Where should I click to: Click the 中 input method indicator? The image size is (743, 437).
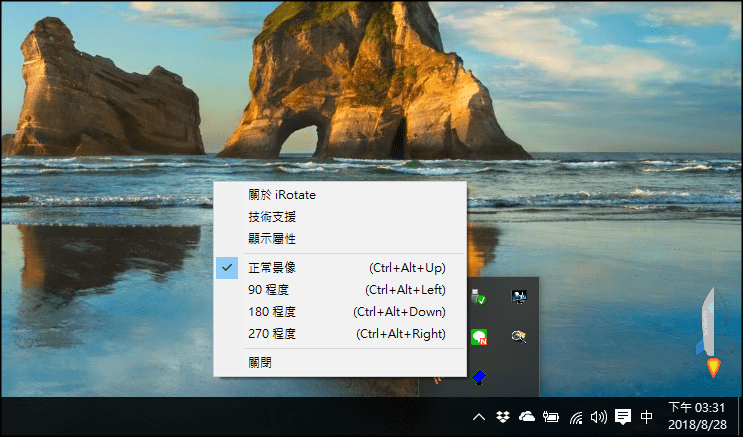(x=646, y=417)
